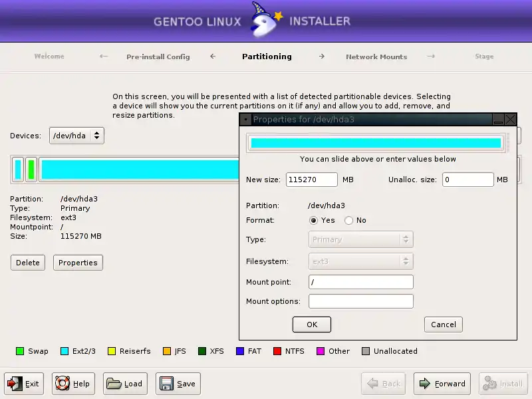Screen dimensions: 532x399
Task: Expand the Filesystem ext3 dropdown
Action: coord(360,261)
